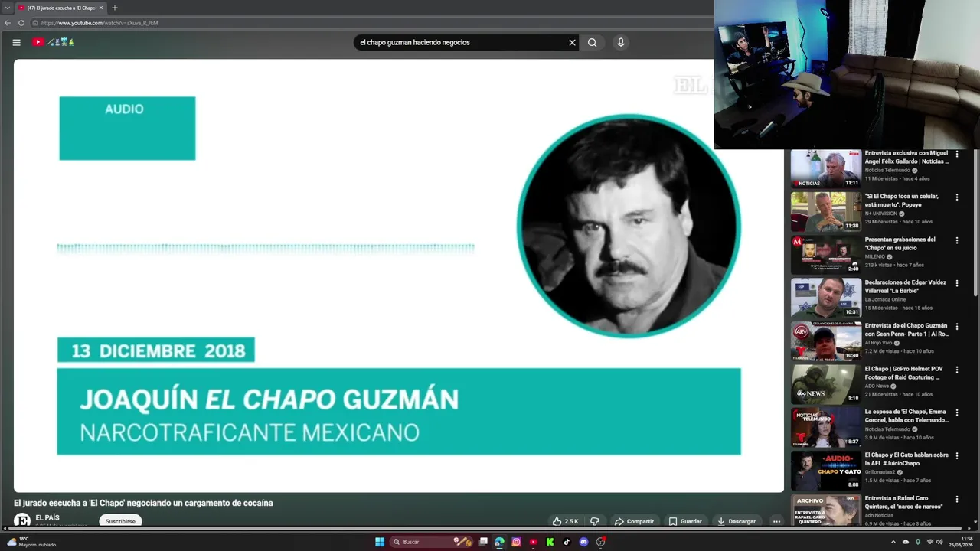Click the Compartir share button
980x551 pixels.
[634, 521]
